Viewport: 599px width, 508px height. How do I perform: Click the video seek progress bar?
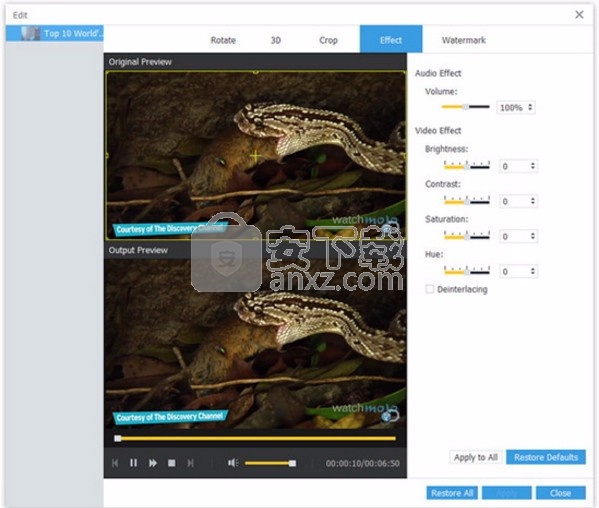click(255, 438)
